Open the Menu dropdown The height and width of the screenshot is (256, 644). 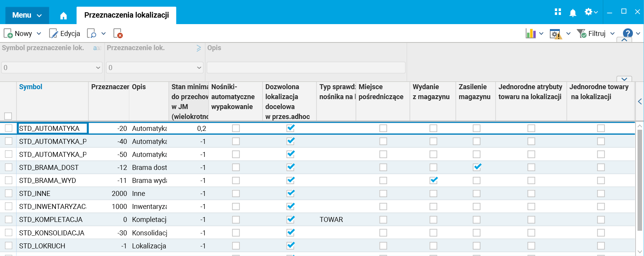[27, 15]
